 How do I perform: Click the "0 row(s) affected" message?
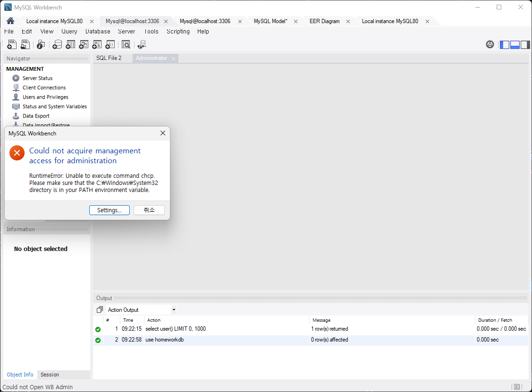330,340
